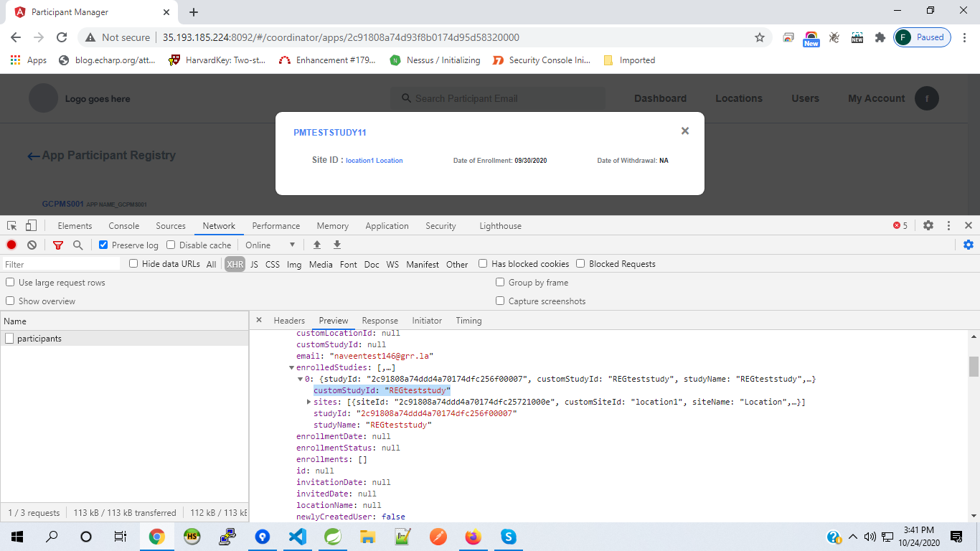The image size is (980, 551).
Task: Enable Disable cache
Action: pyautogui.click(x=170, y=245)
